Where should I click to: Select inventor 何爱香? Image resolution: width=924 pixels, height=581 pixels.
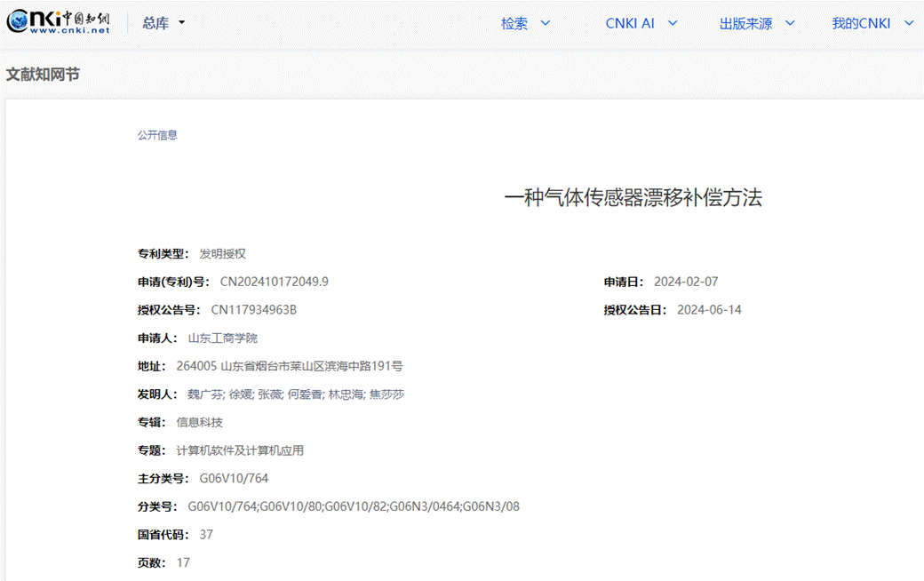point(304,394)
